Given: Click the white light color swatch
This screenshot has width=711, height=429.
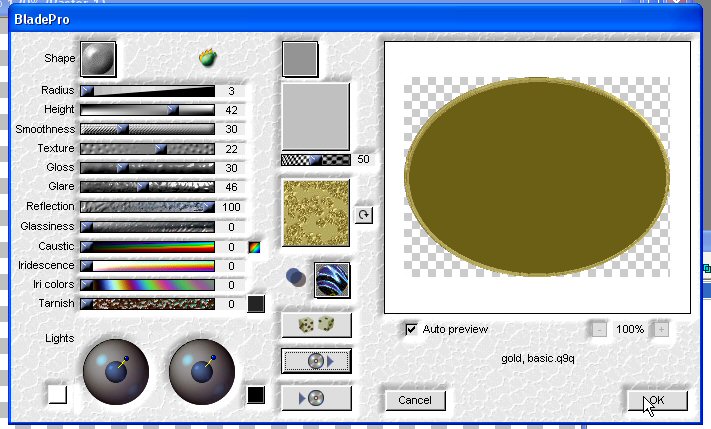Looking at the screenshot, I should pyautogui.click(x=58, y=394).
